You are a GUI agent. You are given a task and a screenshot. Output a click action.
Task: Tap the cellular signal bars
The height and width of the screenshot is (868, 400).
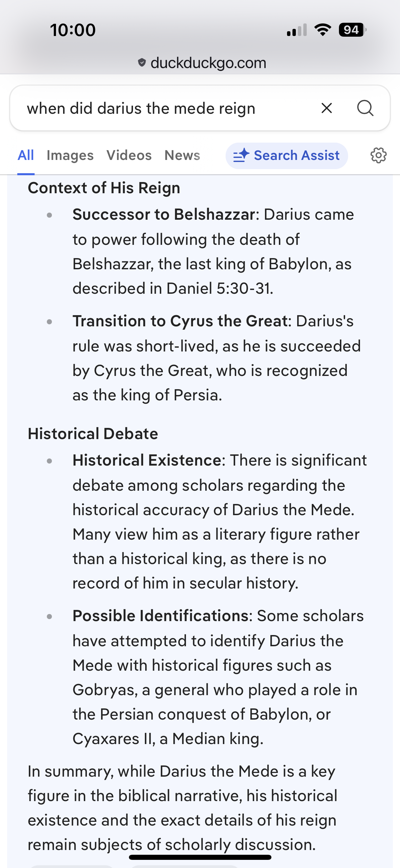click(297, 30)
